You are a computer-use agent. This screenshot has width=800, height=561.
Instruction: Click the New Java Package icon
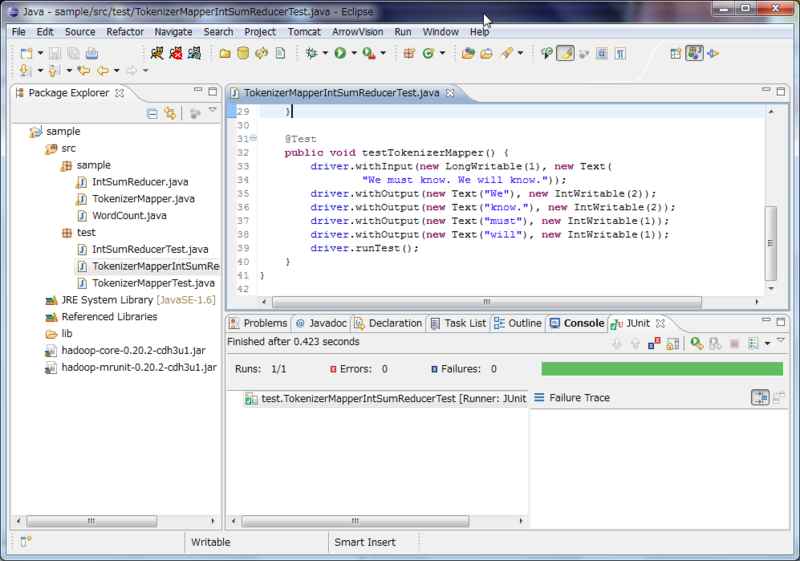click(x=409, y=53)
